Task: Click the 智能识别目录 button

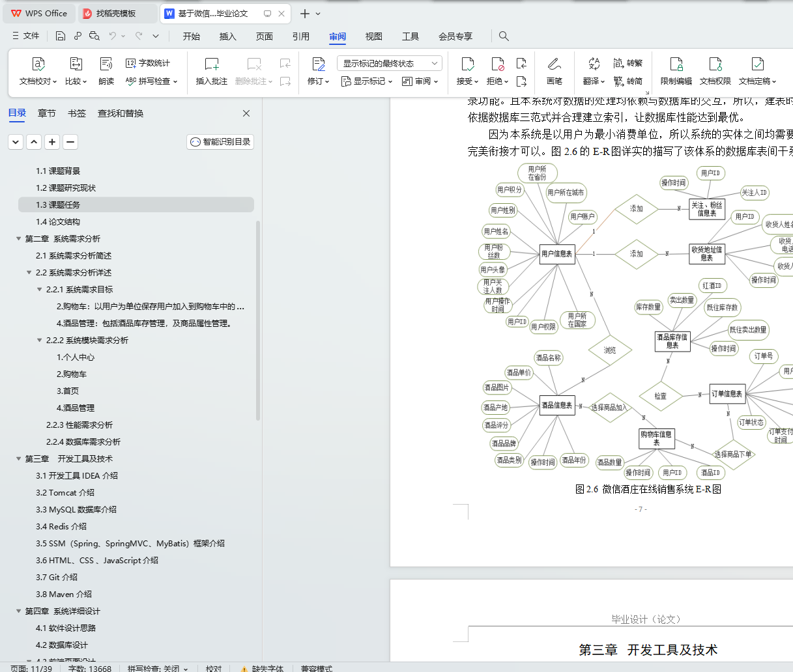Action: (220, 142)
